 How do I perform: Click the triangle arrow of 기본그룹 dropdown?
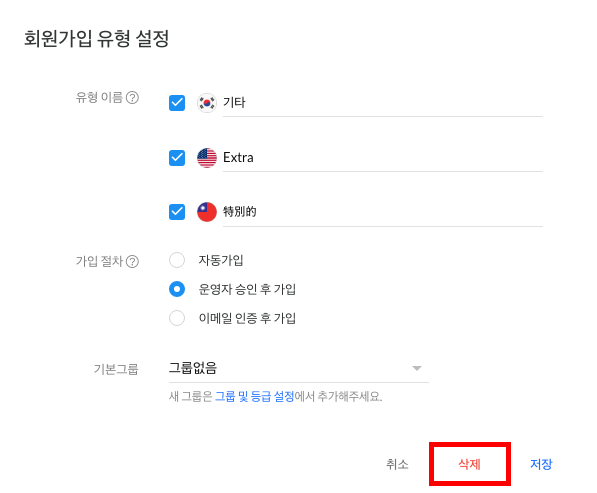click(417, 368)
